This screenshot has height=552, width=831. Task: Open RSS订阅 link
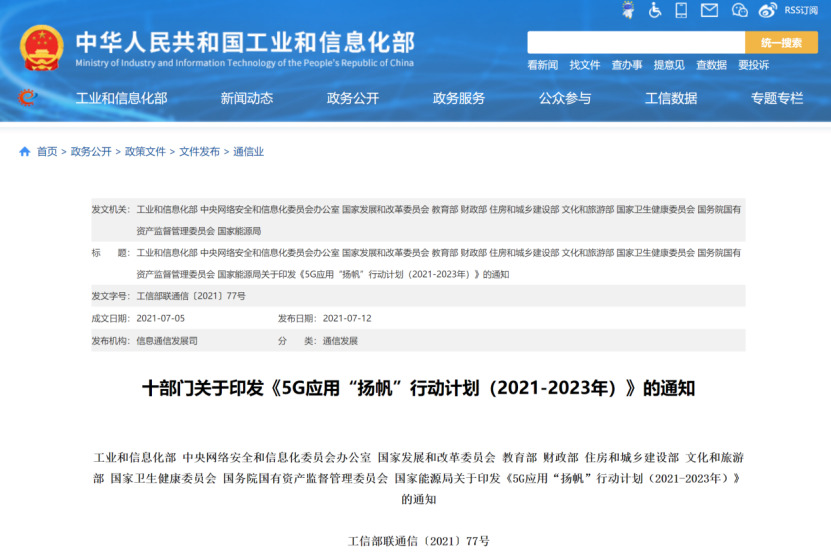point(801,10)
